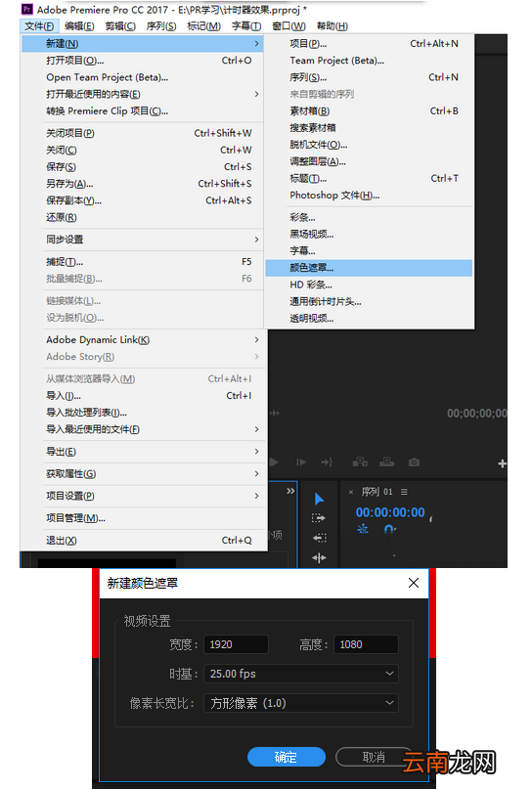Close the 新建颜色遮罩 dialog

coord(414,583)
